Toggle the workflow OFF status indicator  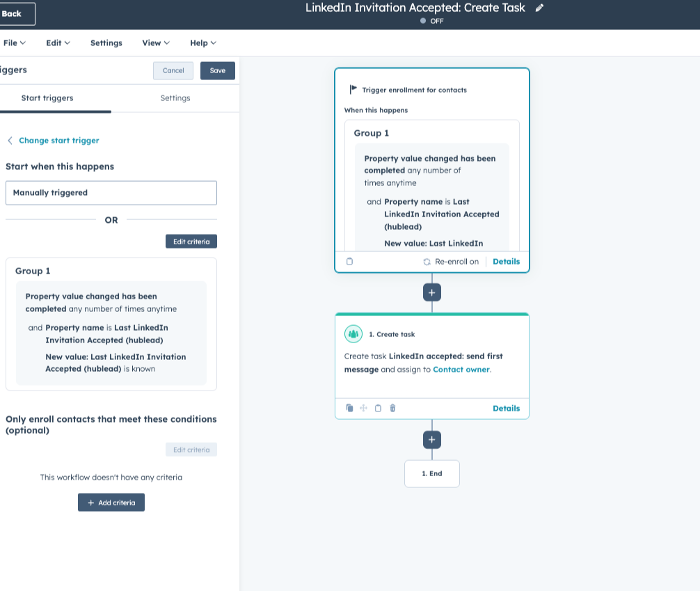[431, 21]
